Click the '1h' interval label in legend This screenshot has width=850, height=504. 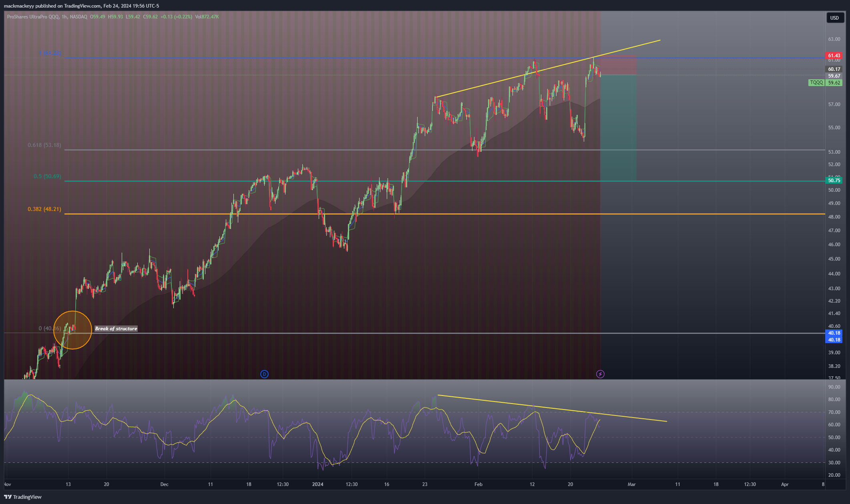pyautogui.click(x=64, y=17)
